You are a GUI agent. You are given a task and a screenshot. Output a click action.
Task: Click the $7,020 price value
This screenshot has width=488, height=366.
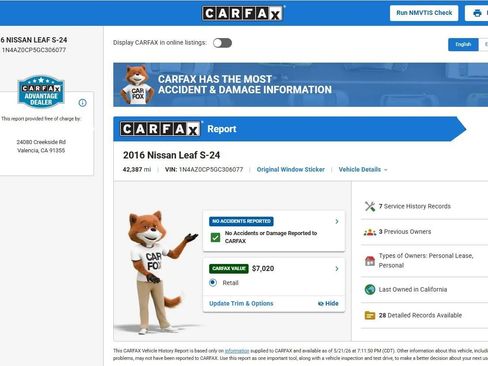click(x=263, y=269)
